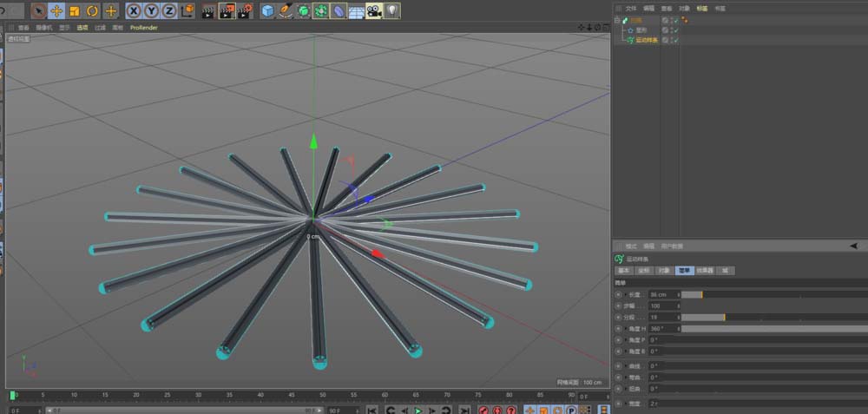Open the ProRender viewport menu
This screenshot has width=868, height=414.
[x=144, y=28]
